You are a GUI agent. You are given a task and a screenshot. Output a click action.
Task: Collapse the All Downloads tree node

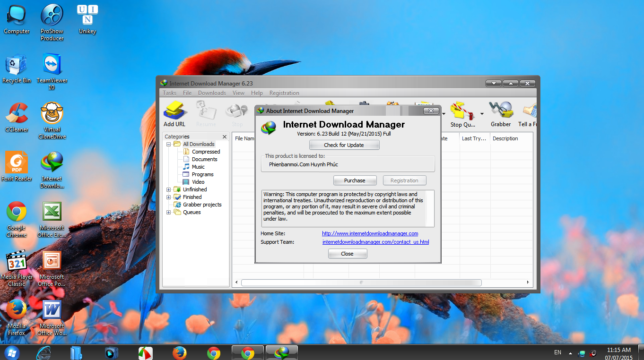point(168,144)
